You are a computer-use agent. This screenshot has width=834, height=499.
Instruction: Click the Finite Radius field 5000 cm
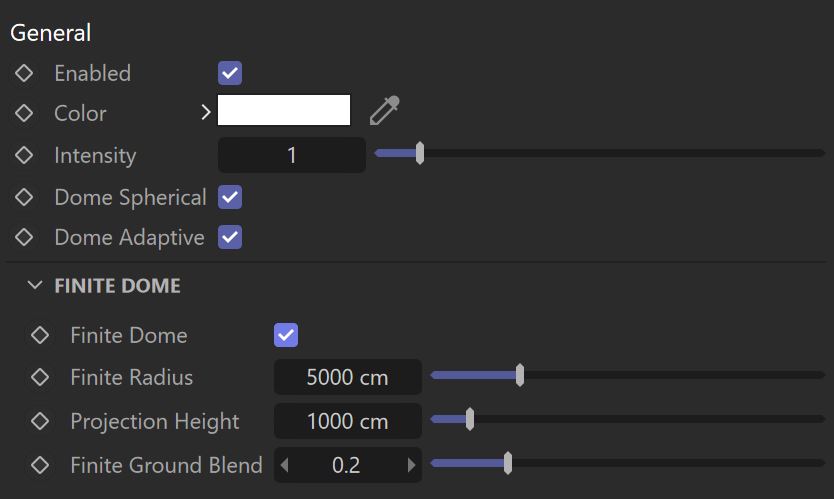[x=348, y=377]
